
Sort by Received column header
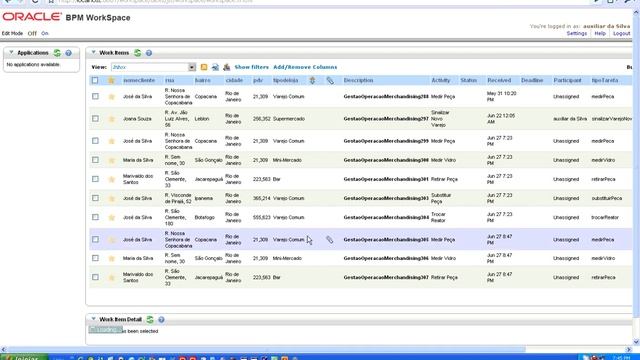coord(499,80)
